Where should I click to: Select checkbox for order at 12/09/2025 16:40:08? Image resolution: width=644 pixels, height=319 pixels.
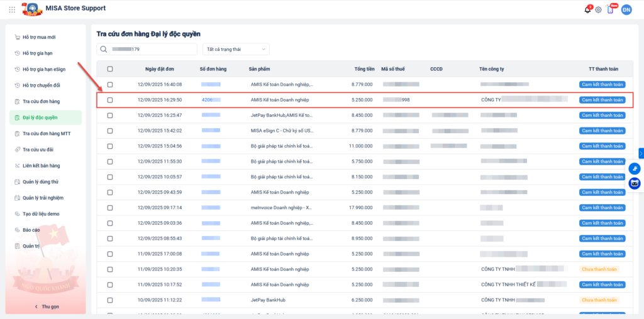(x=110, y=84)
